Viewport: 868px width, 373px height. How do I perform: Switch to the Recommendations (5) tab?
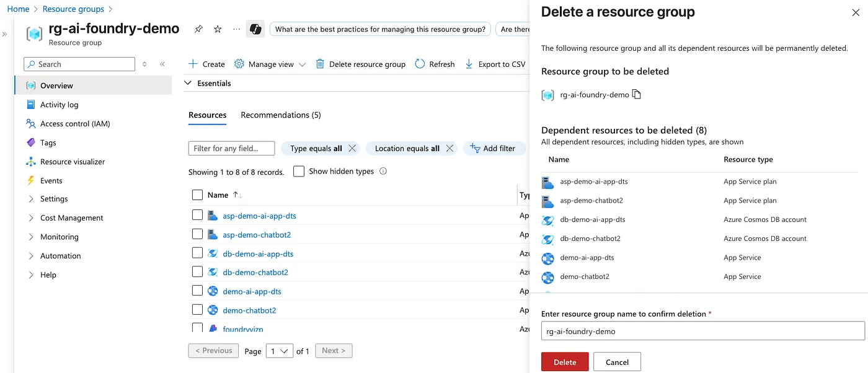tap(280, 115)
